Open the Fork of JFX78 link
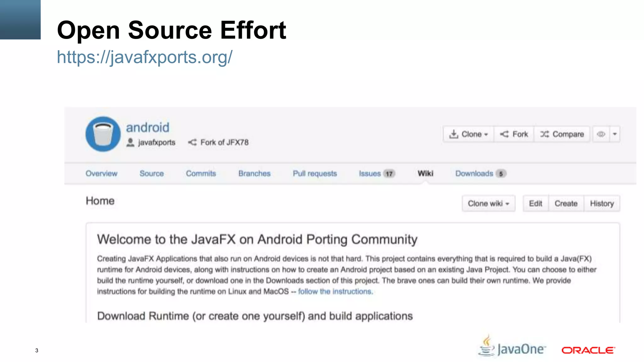644x362 pixels. point(225,142)
